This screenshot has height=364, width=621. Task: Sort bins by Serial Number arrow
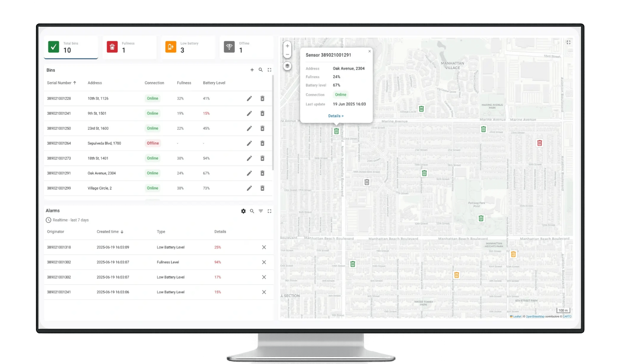(76, 82)
